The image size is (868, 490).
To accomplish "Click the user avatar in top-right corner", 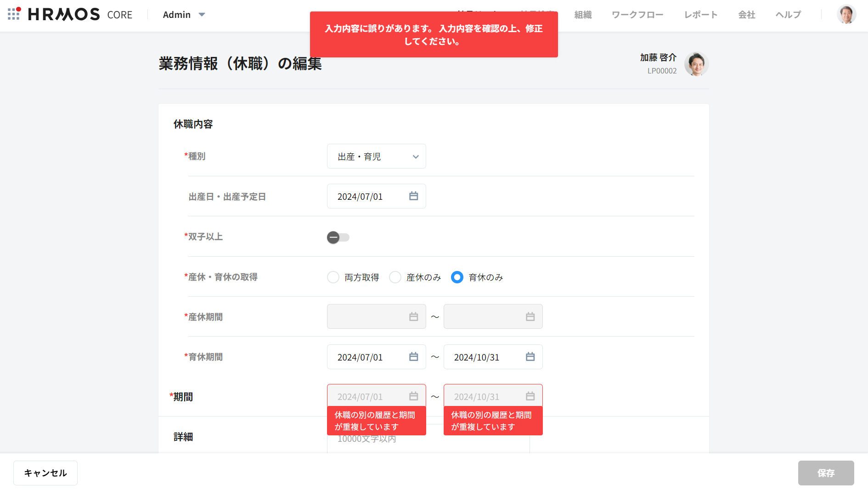I will (x=846, y=15).
